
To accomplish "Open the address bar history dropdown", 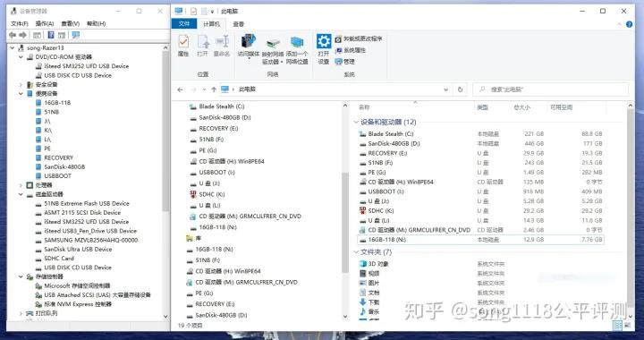I will coord(446,89).
